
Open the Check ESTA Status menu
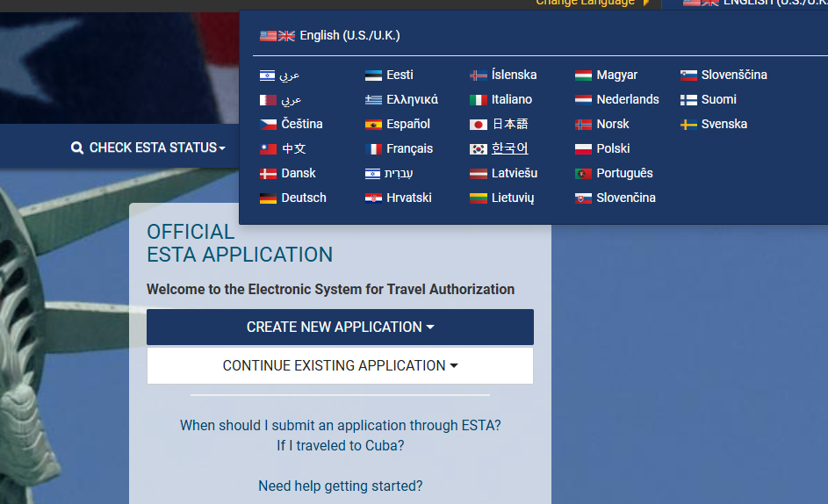(148, 148)
